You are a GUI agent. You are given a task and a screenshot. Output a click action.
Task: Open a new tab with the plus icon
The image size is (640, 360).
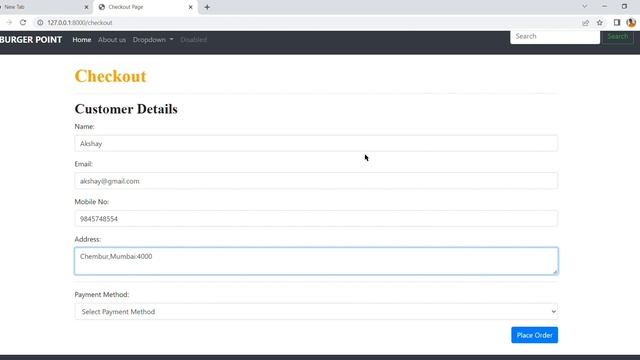point(207,7)
